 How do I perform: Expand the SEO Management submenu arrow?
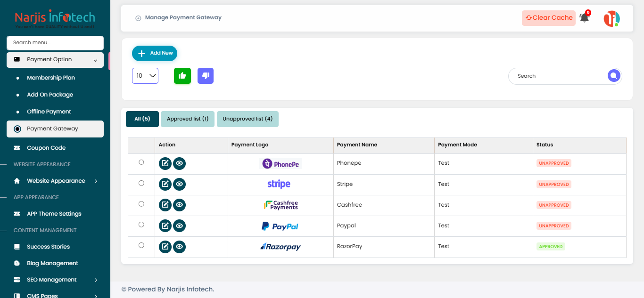[96, 280]
